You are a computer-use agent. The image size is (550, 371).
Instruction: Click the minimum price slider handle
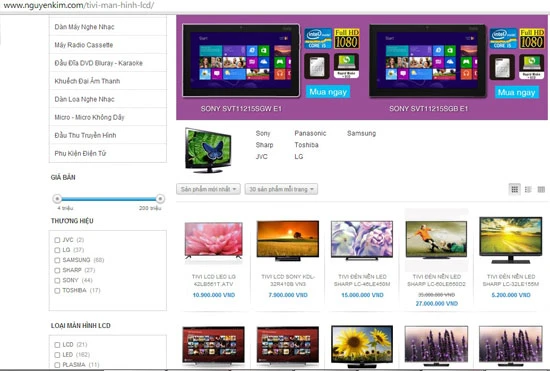(x=57, y=199)
